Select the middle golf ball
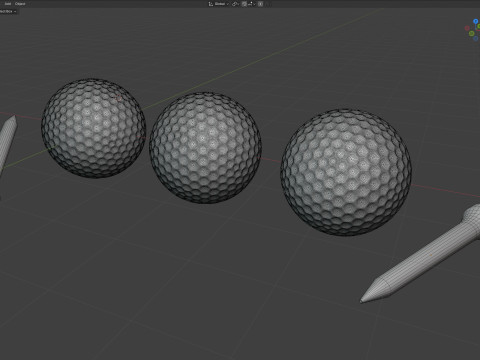 pos(205,148)
